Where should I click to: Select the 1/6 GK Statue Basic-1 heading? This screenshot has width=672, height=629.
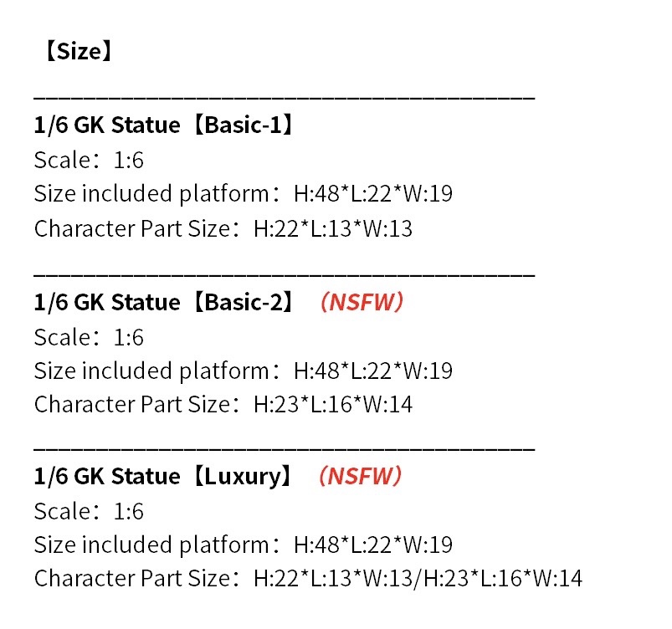[x=165, y=126]
